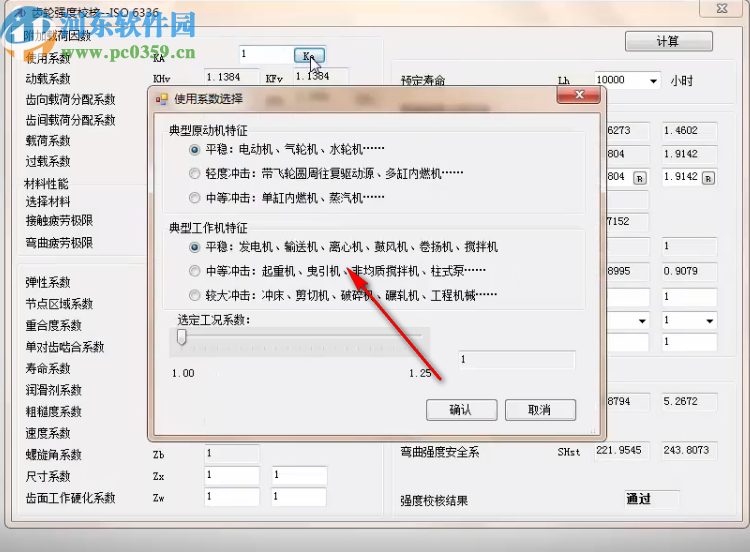
Task: Select 中等冲击 单缸内燃机 option
Action: (194, 198)
